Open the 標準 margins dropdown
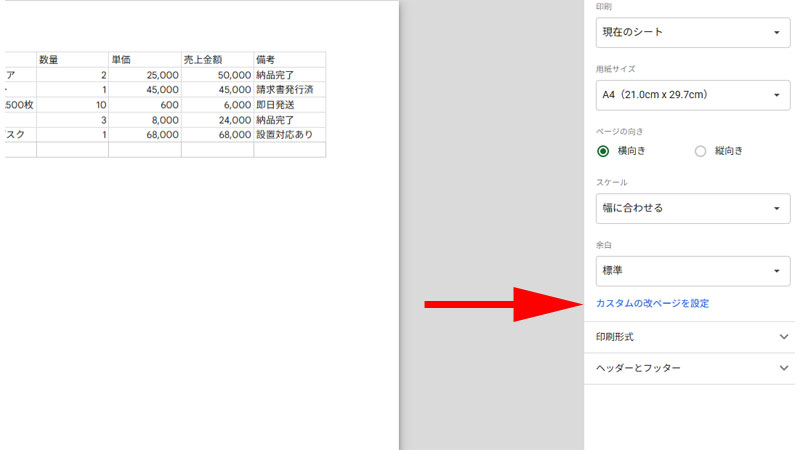Screen dimensions: 800x450 pos(693,271)
